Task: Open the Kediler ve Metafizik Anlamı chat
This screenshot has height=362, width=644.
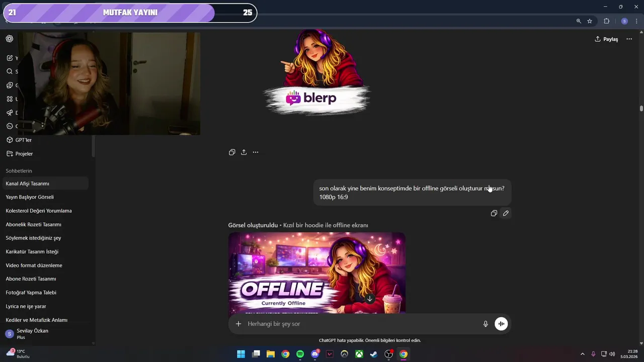Action: click(45, 320)
